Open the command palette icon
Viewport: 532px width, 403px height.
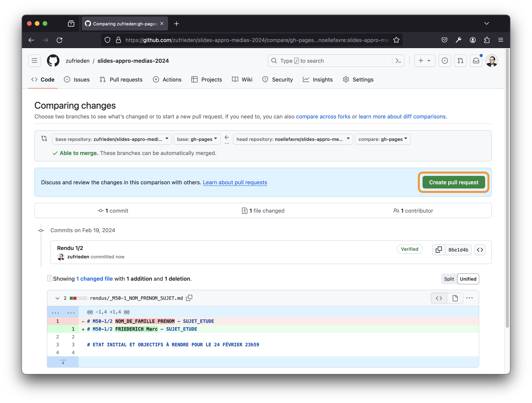point(398,61)
